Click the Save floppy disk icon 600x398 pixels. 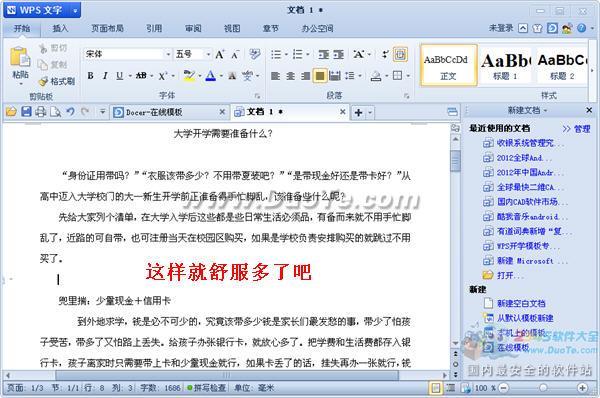(26, 112)
